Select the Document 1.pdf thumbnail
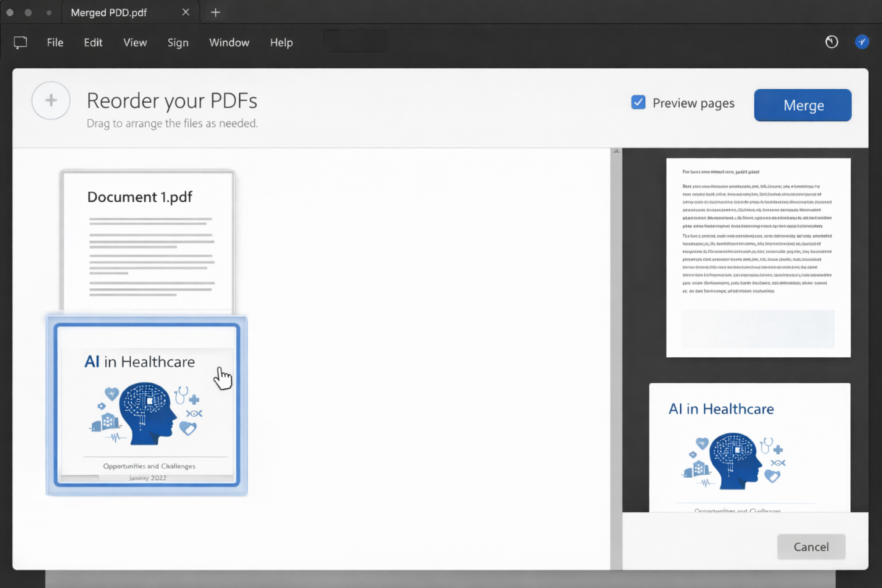This screenshot has width=882, height=588. click(148, 241)
